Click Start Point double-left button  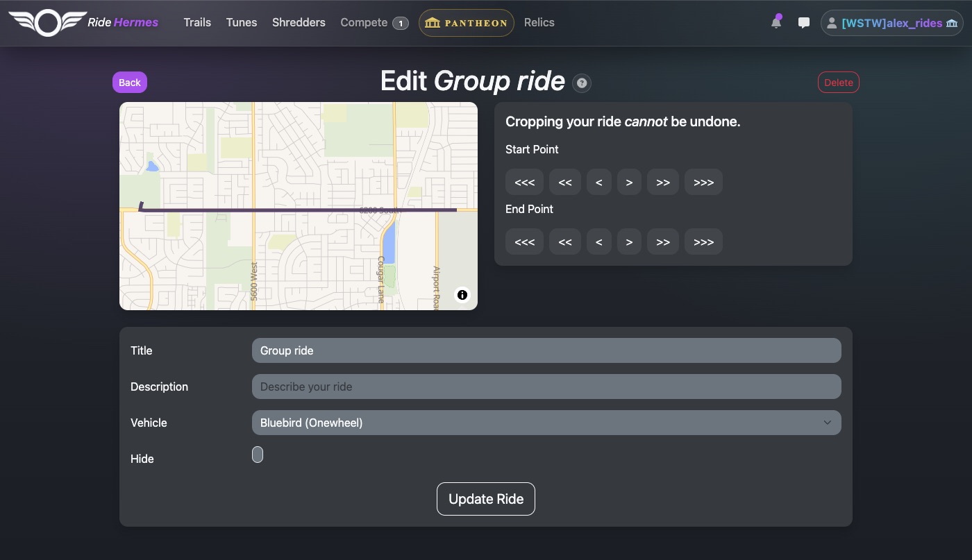point(565,183)
